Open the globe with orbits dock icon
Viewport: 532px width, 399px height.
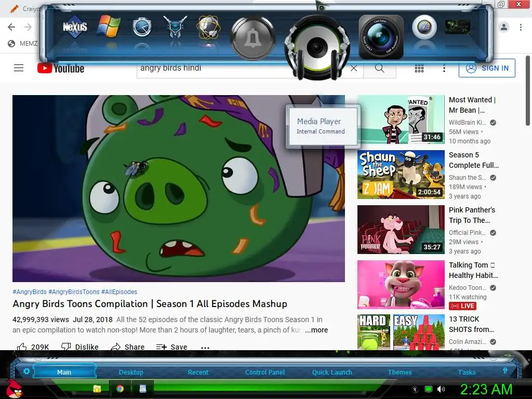[209, 27]
